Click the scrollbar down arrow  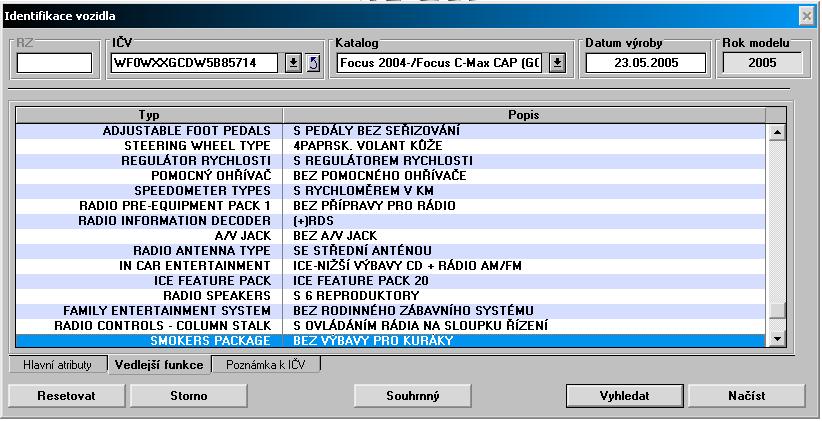(x=777, y=341)
